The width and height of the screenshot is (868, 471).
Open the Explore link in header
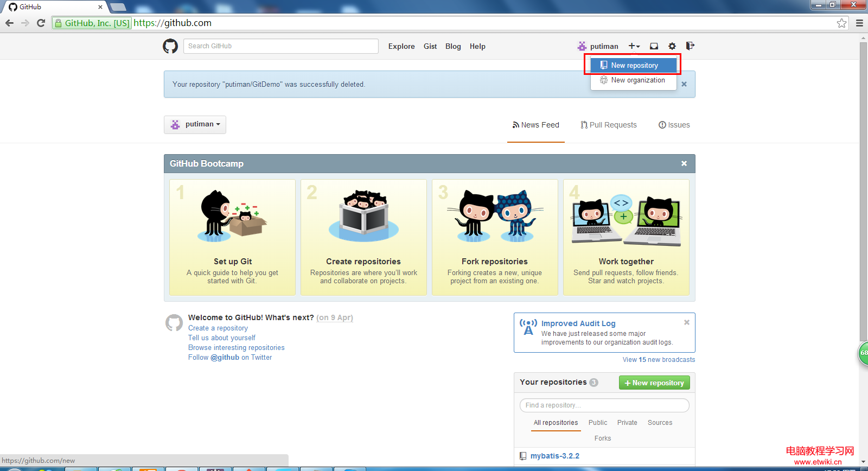401,46
